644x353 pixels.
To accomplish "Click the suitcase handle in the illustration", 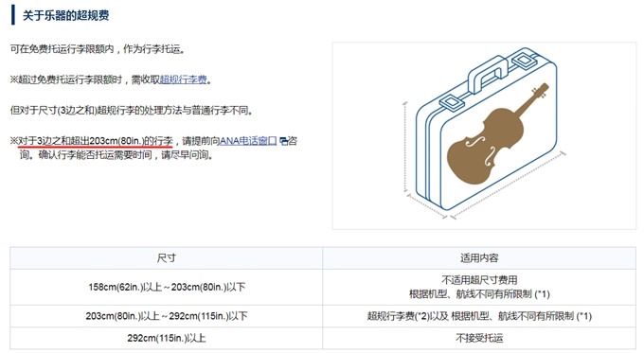I will click(488, 75).
